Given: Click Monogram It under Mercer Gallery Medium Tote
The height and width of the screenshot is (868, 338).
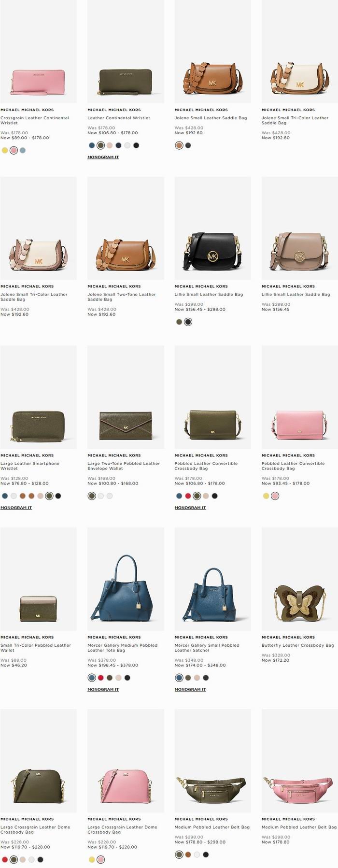Looking at the screenshot, I should point(103,689).
